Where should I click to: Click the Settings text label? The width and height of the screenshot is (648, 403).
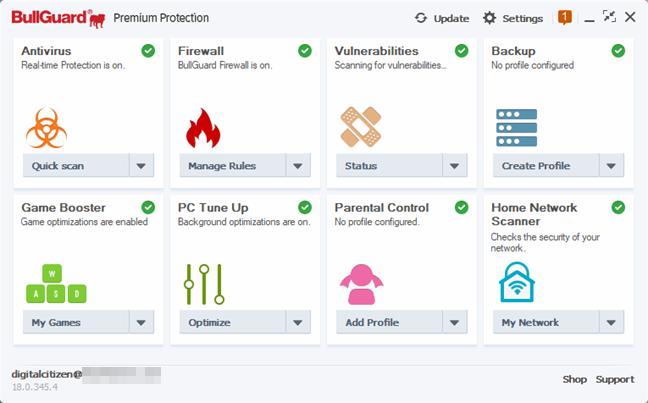[x=522, y=19]
